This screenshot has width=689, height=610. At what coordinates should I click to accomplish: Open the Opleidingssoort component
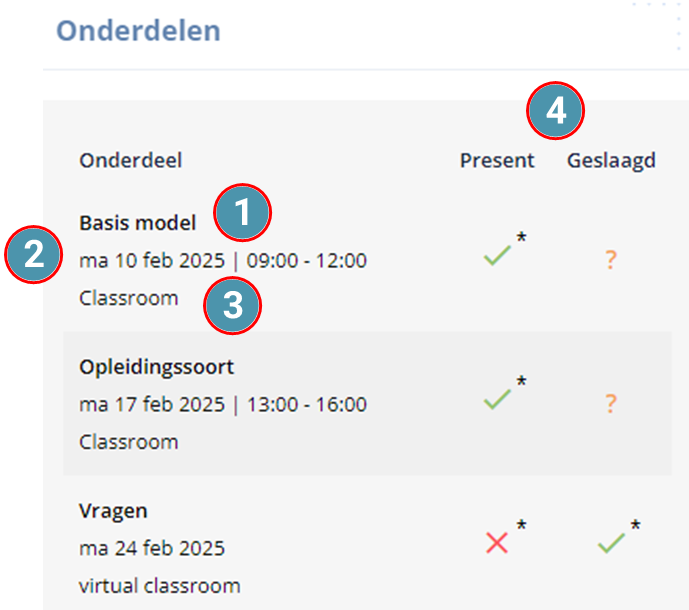(x=156, y=367)
